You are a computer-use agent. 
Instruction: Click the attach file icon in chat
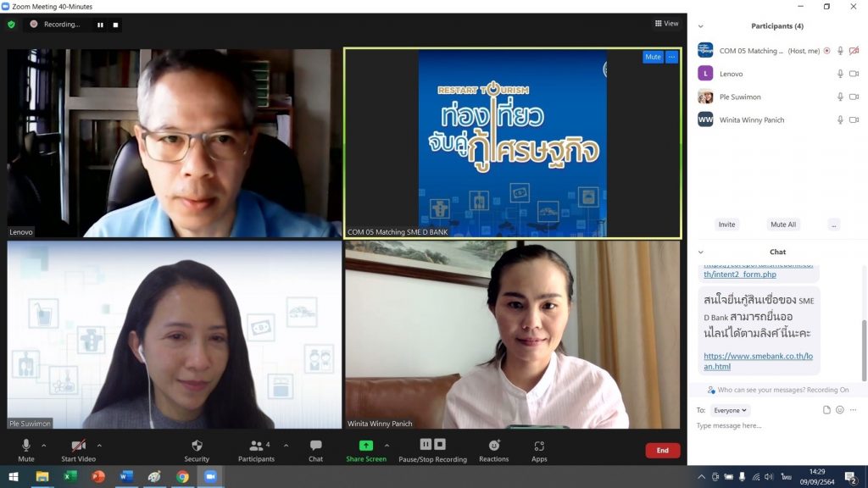coord(826,410)
